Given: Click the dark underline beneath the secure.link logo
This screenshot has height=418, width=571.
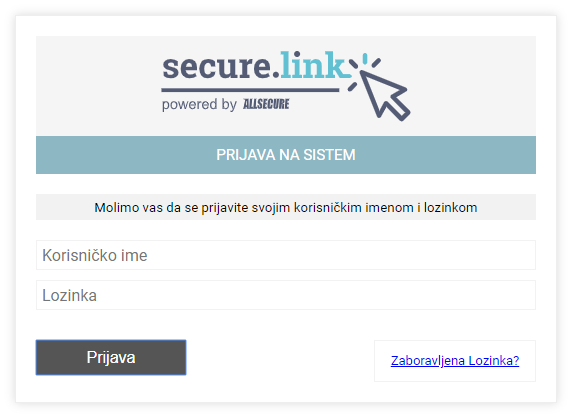Looking at the screenshot, I should (251, 90).
